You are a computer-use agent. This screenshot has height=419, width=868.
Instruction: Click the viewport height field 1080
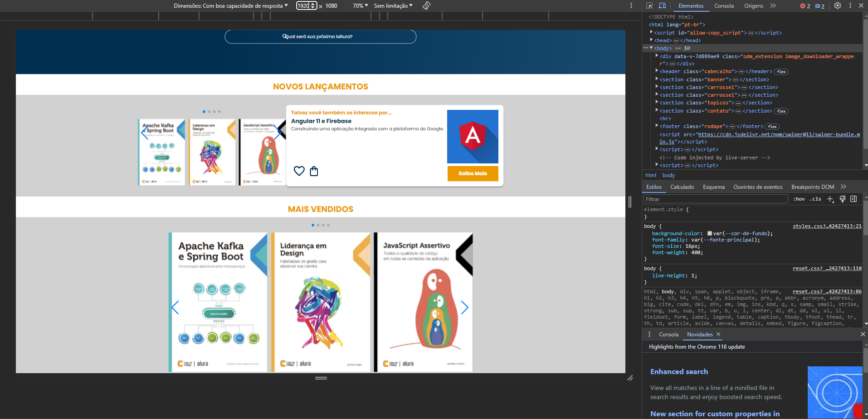pyautogui.click(x=331, y=6)
